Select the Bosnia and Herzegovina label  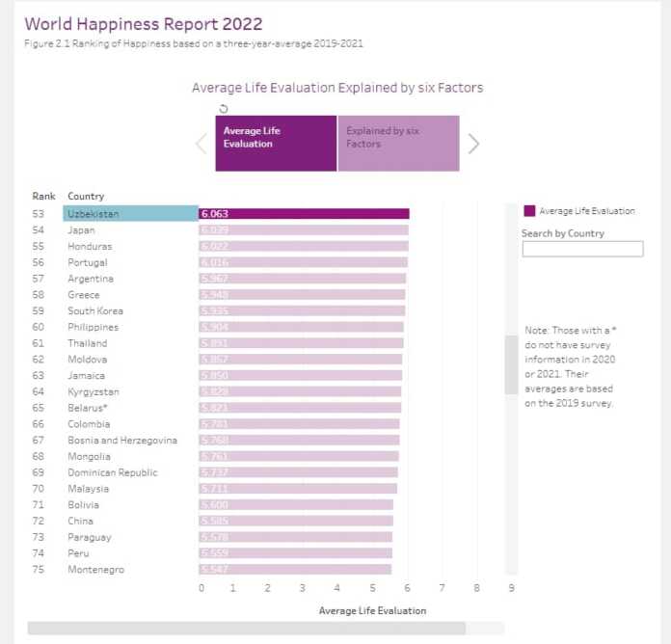tap(121, 441)
